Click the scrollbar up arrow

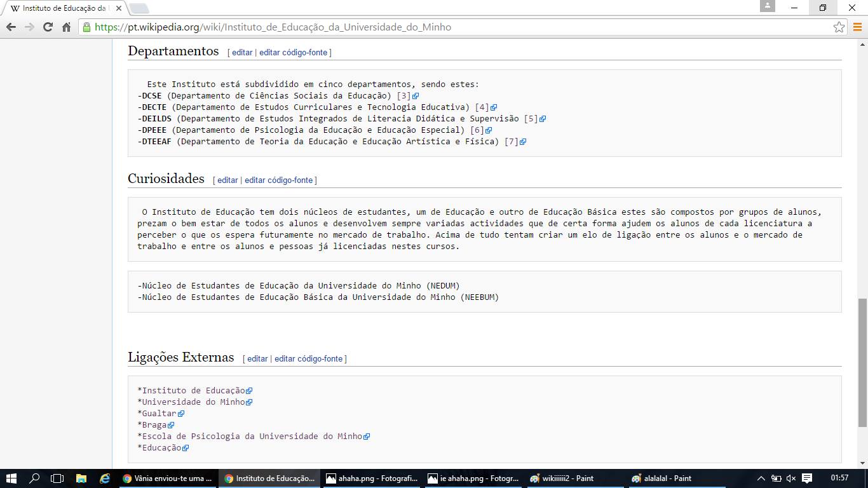click(862, 44)
